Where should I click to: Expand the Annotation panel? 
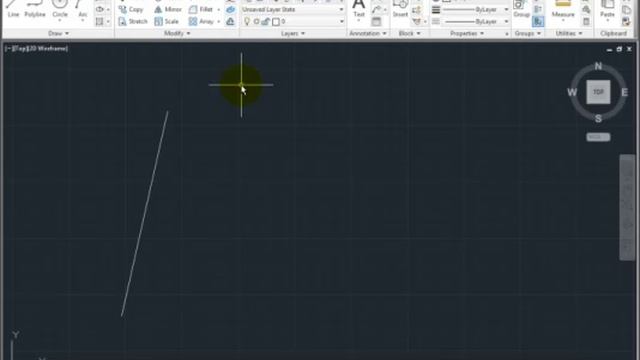click(367, 33)
